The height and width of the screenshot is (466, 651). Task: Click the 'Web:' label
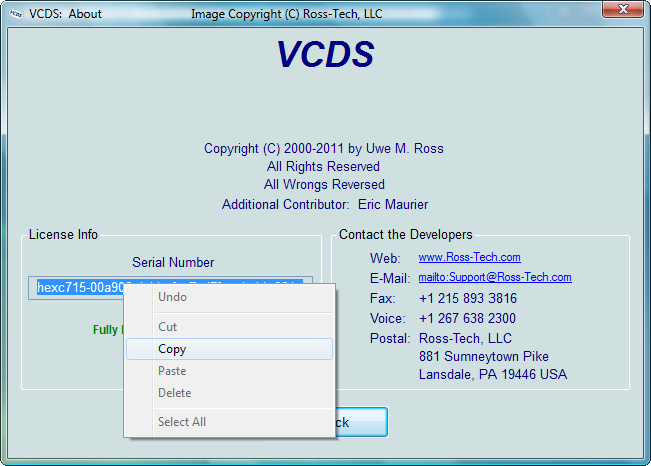coord(385,258)
